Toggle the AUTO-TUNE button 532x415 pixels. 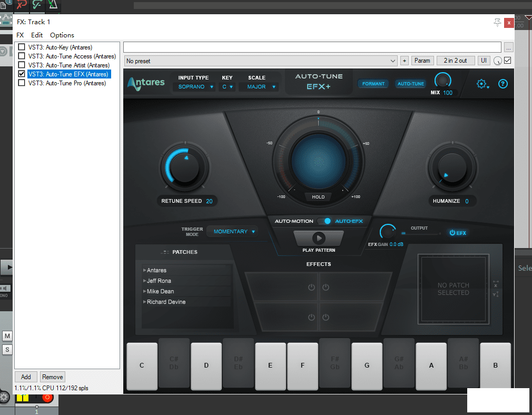click(410, 84)
